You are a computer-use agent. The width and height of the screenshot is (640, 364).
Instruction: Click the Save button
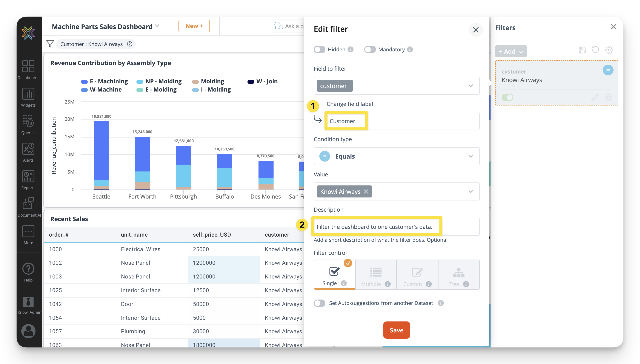[397, 330]
